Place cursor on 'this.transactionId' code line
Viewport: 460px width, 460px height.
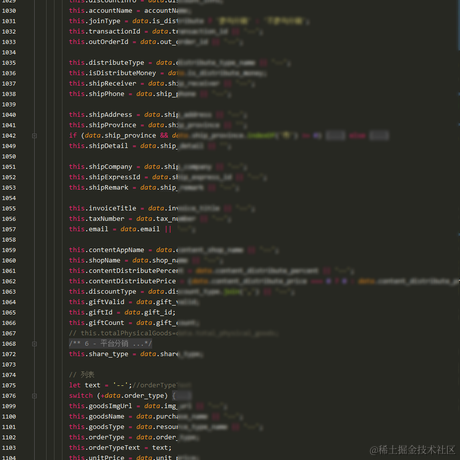[166, 32]
